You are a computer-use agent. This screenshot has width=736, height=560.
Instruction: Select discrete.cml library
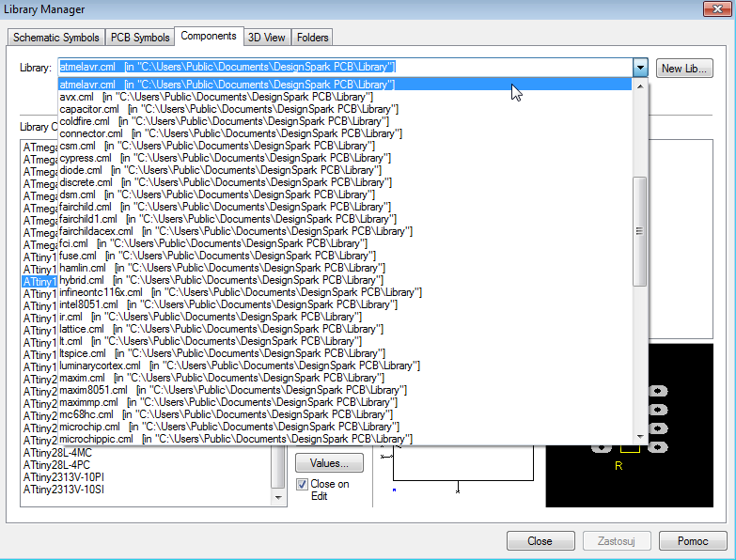[345, 182]
